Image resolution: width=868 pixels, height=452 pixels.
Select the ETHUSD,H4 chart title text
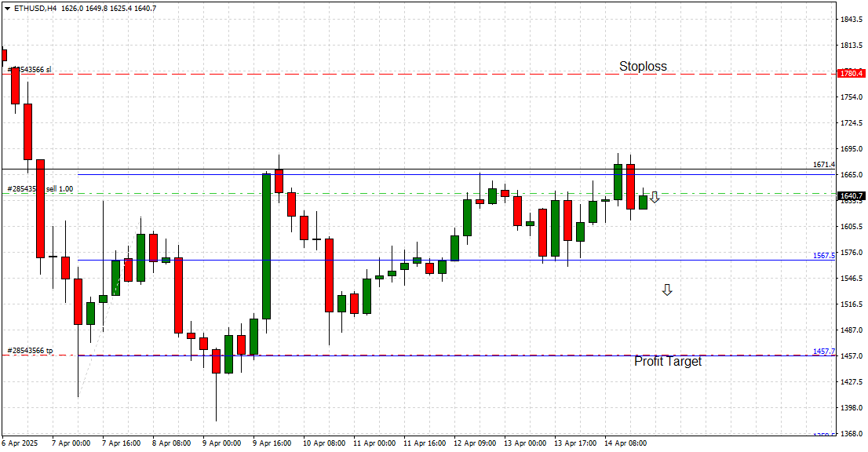click(35, 9)
